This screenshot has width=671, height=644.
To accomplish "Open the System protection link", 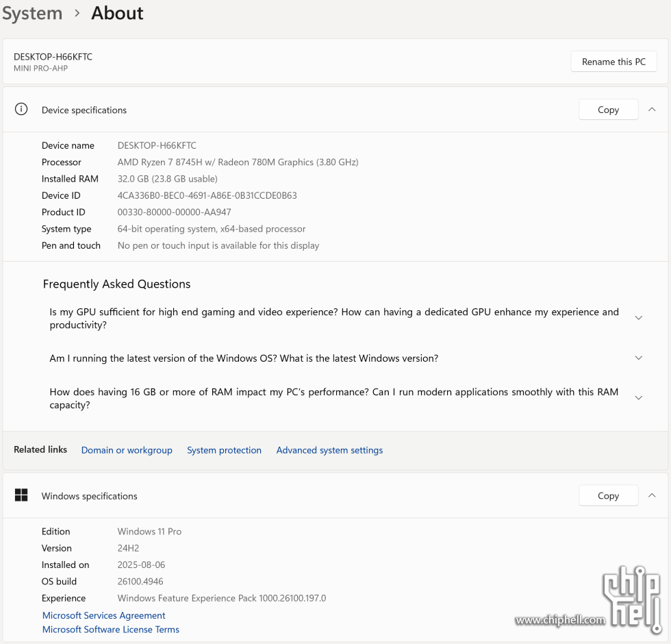I will click(224, 450).
